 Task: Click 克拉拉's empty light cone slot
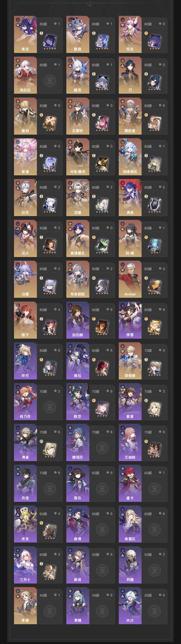click(x=49, y=81)
